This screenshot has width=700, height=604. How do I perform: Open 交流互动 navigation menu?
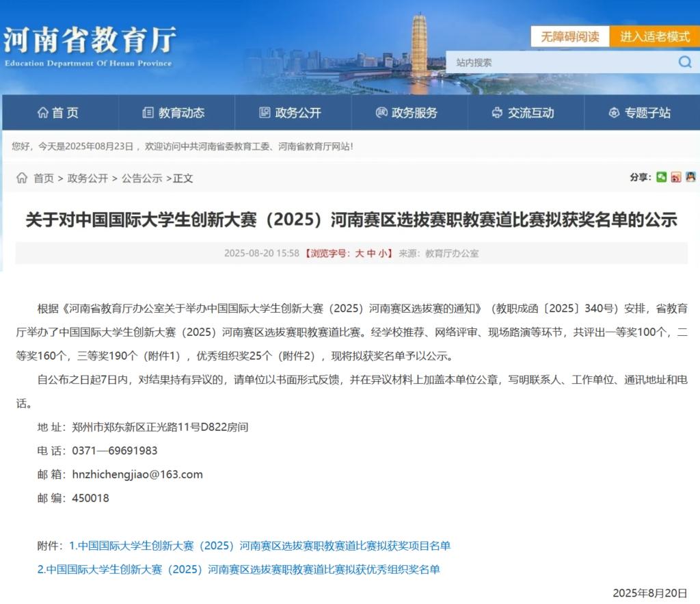(x=524, y=113)
